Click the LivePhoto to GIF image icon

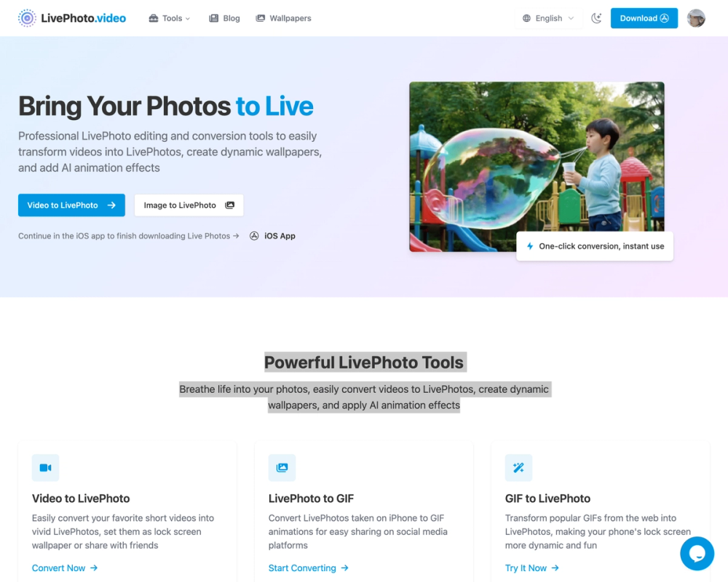(x=282, y=467)
